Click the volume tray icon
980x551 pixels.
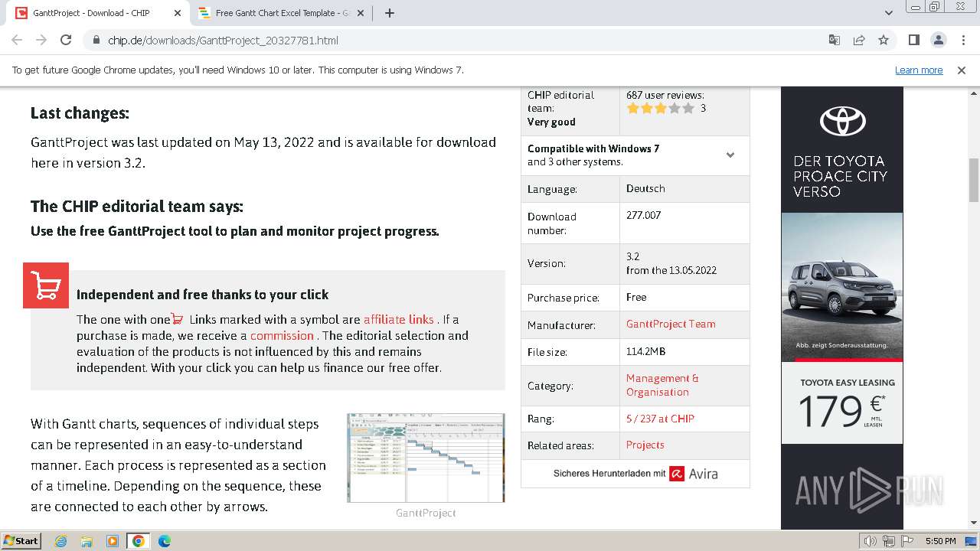point(870,541)
